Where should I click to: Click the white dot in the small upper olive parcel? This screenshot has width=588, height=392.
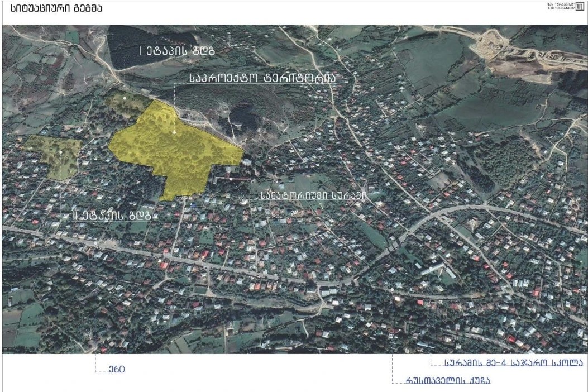[125, 98]
